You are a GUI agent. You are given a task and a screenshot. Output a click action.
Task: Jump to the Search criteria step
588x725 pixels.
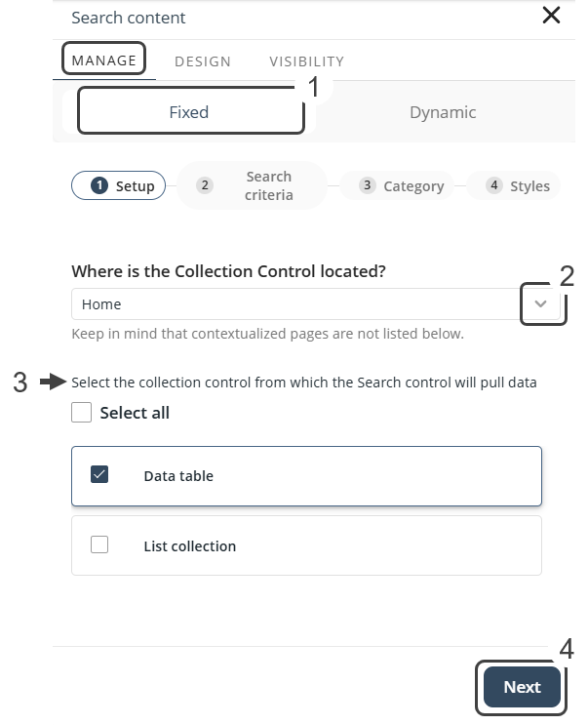pyautogui.click(x=252, y=185)
